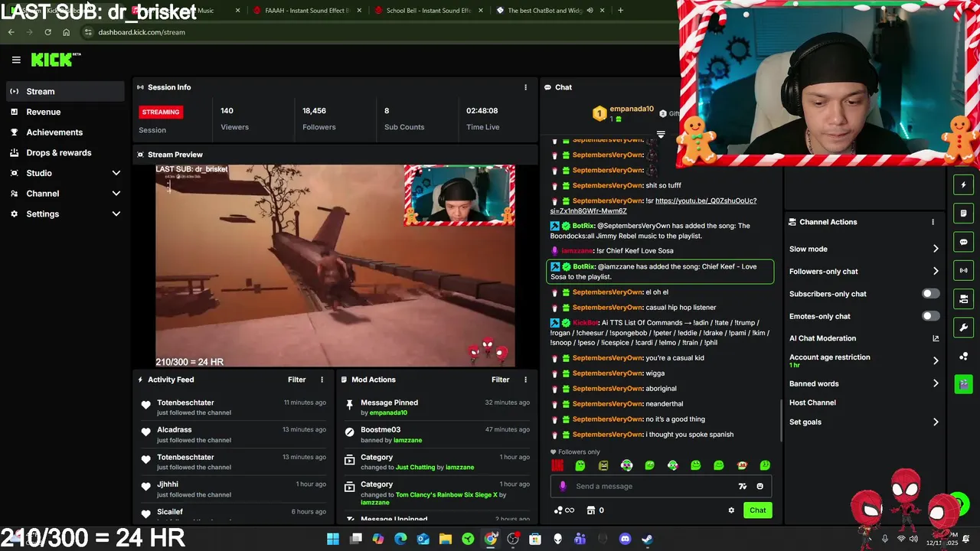Open the emoji picker in chat input

pyautogui.click(x=759, y=486)
